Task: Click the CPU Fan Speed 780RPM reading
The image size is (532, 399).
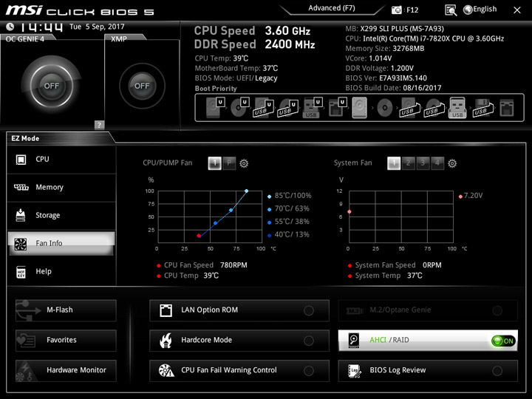Action: (205, 265)
